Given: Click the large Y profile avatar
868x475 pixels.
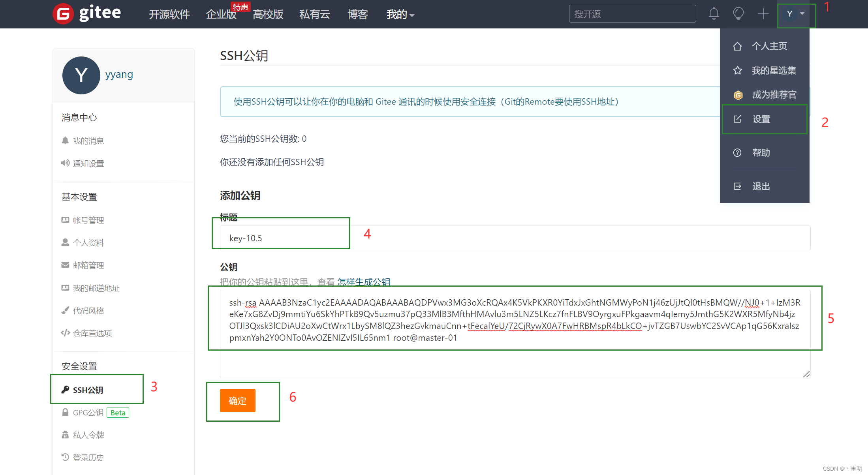Looking at the screenshot, I should 81,75.
